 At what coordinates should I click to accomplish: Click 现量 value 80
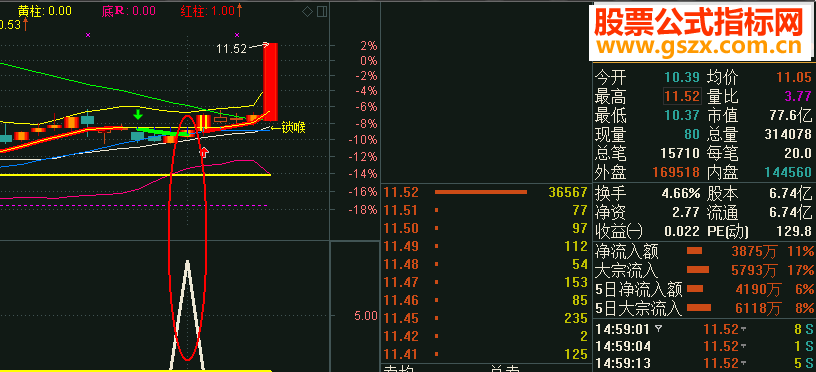click(x=692, y=134)
